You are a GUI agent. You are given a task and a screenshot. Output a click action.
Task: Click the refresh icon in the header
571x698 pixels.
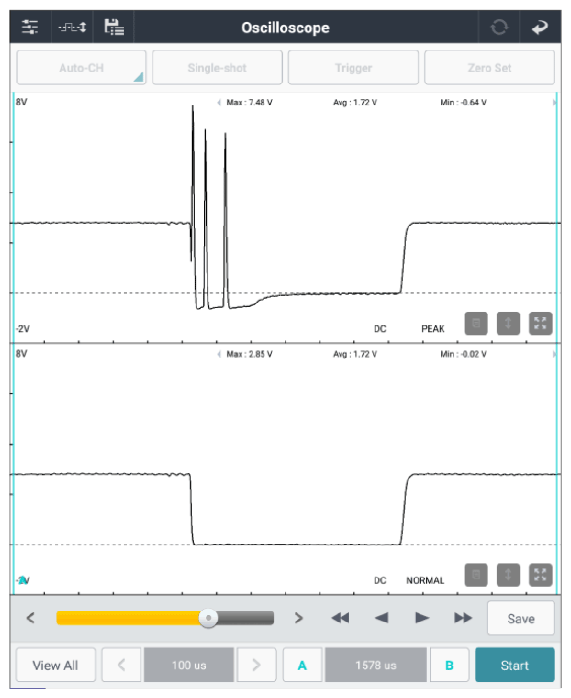(499, 27)
